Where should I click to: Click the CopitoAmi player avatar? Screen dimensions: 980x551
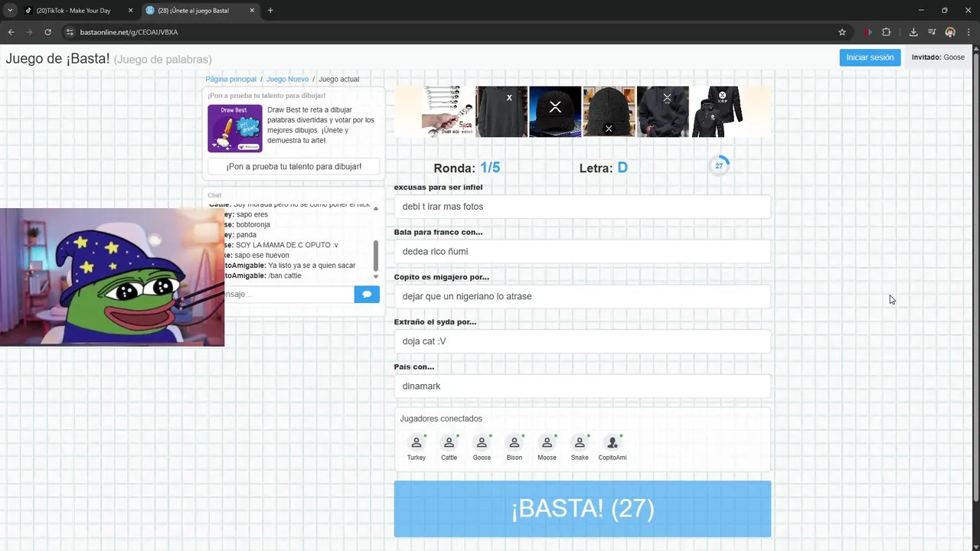612,443
